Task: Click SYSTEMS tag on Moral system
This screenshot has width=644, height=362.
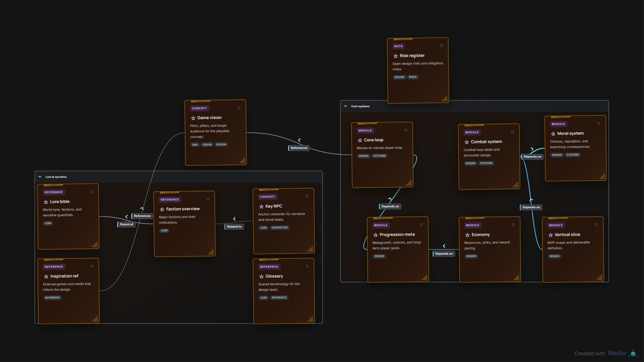Action: click(573, 155)
